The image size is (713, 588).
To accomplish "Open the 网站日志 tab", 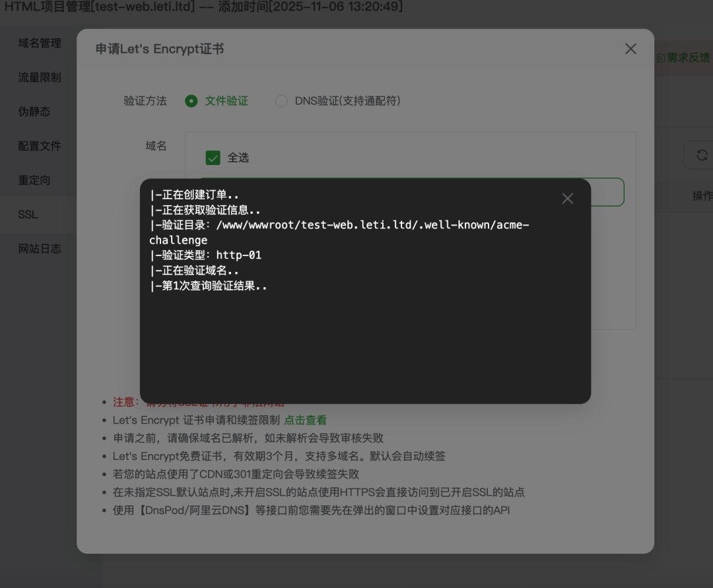I will (40, 249).
